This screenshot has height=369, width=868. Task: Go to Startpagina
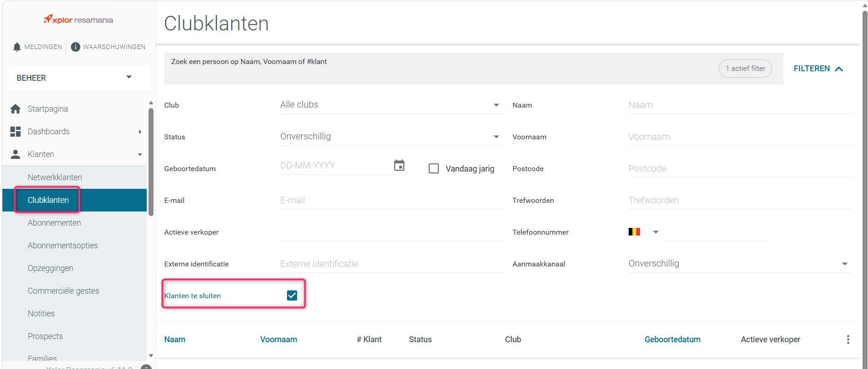48,109
